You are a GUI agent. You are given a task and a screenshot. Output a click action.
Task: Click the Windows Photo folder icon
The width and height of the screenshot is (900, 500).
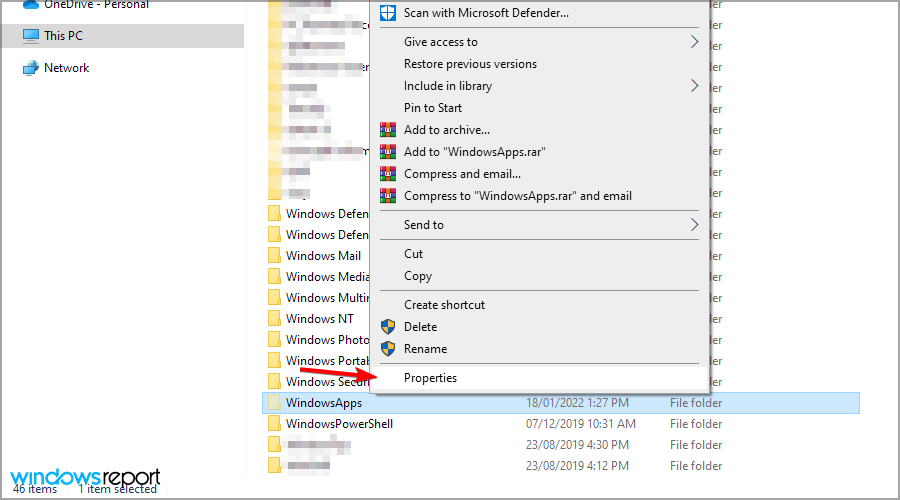click(274, 339)
